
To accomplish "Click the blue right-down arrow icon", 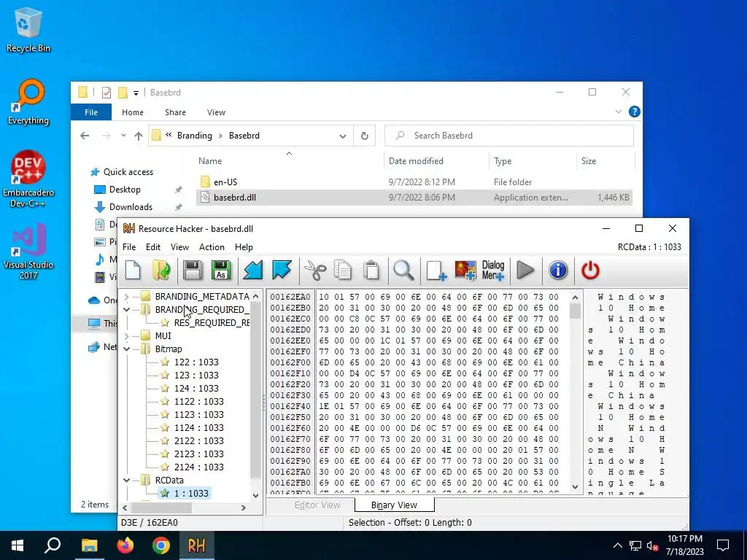I will pos(282,270).
